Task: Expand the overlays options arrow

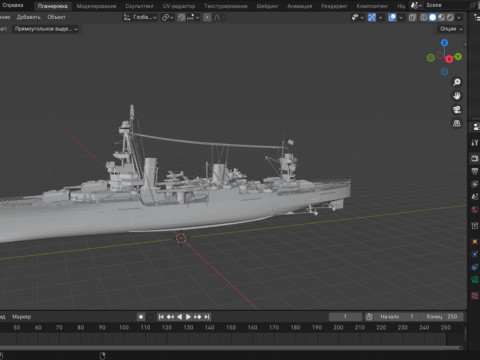Action: click(401, 17)
